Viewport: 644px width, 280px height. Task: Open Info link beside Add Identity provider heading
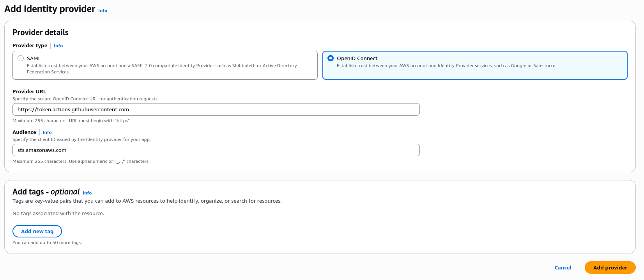(x=103, y=11)
